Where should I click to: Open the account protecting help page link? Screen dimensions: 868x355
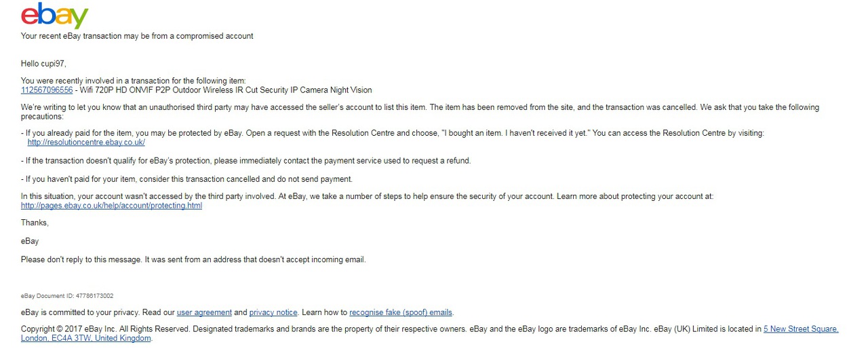[x=111, y=206]
